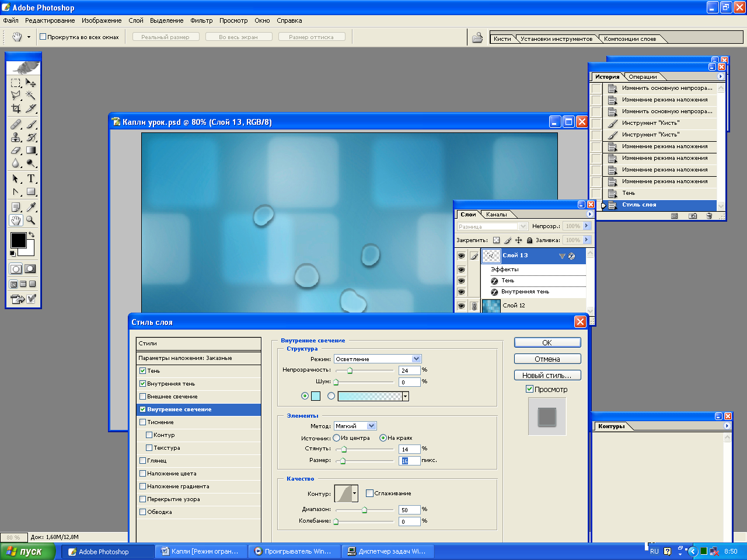Toggle the Сглаживание checkbox
This screenshot has height=560, width=747.
coord(369,494)
